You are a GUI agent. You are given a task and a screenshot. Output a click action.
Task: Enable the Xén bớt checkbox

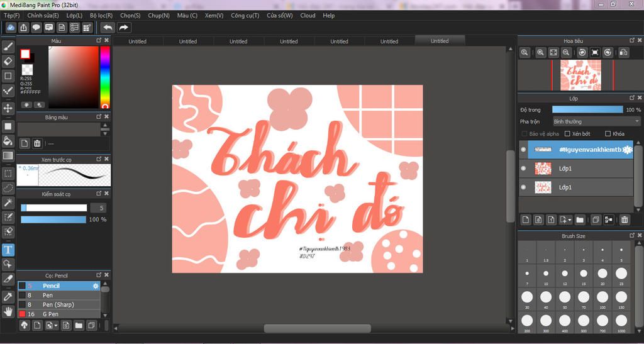point(568,134)
